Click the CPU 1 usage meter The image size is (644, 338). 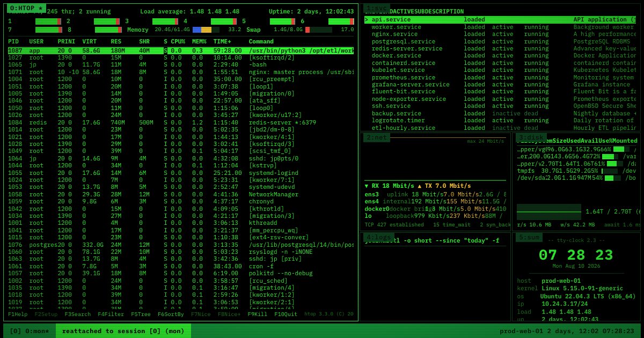click(48, 21)
